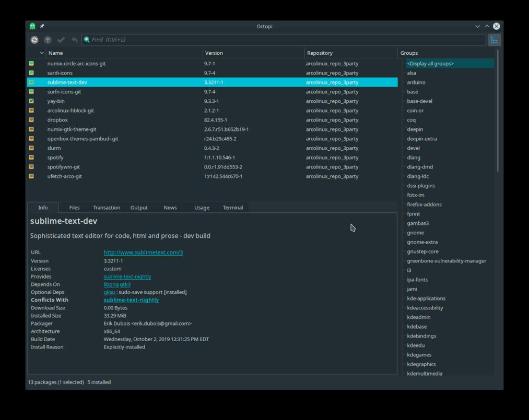
Task: Open the sublimetext.com/3 URL link
Action: tap(143, 252)
